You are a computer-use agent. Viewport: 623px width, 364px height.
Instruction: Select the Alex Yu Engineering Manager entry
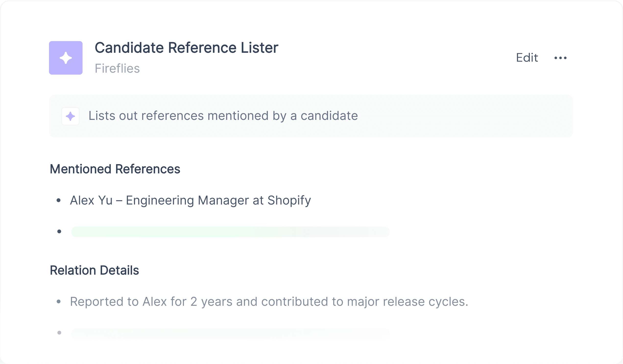(190, 200)
